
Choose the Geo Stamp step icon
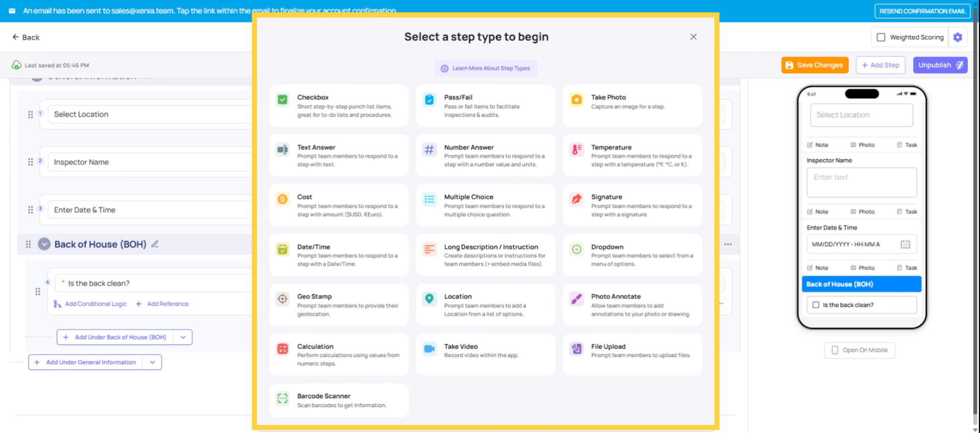click(x=282, y=299)
